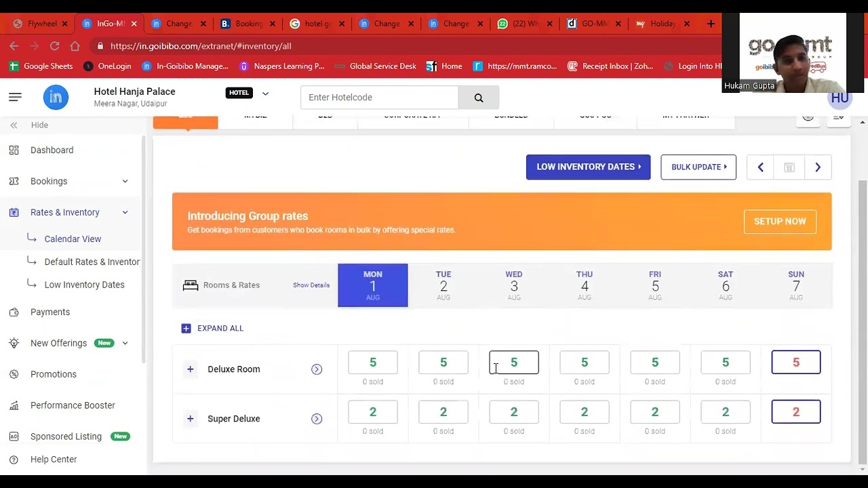Screen dimensions: 868x488
Task: Open the hotel selector chevron next to HOTEL
Action: pos(265,94)
